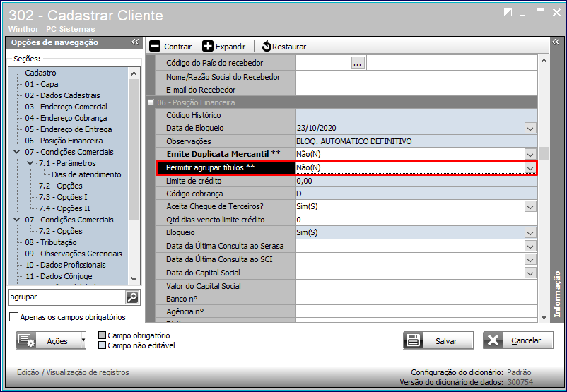
Task: Open ellipsis lookup for Código do País
Action: 358,62
